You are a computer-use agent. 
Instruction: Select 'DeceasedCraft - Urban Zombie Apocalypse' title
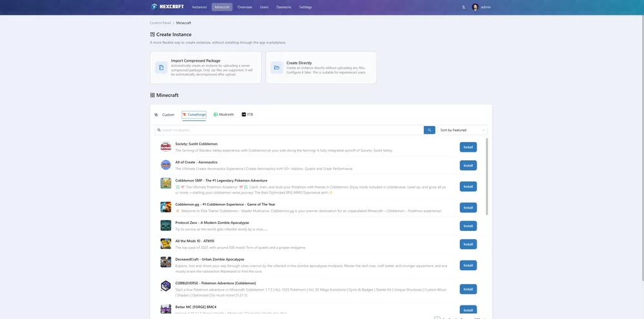209,260
